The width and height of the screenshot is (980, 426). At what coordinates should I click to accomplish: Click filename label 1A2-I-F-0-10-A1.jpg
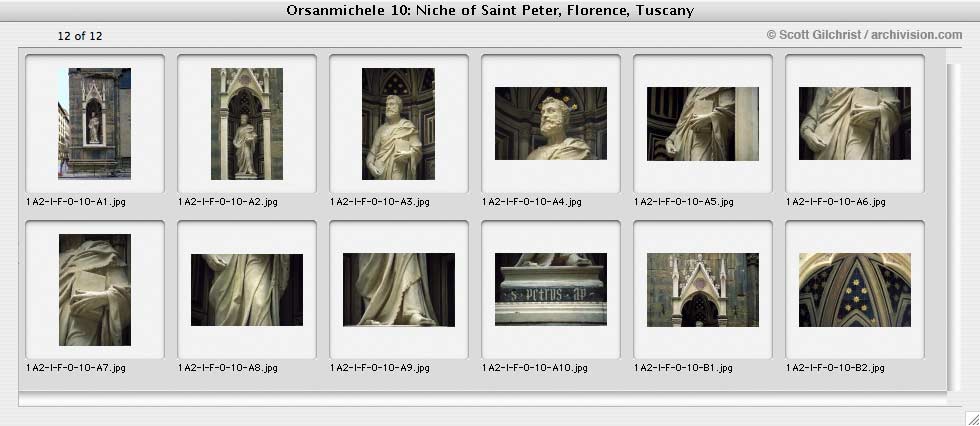pos(76,202)
